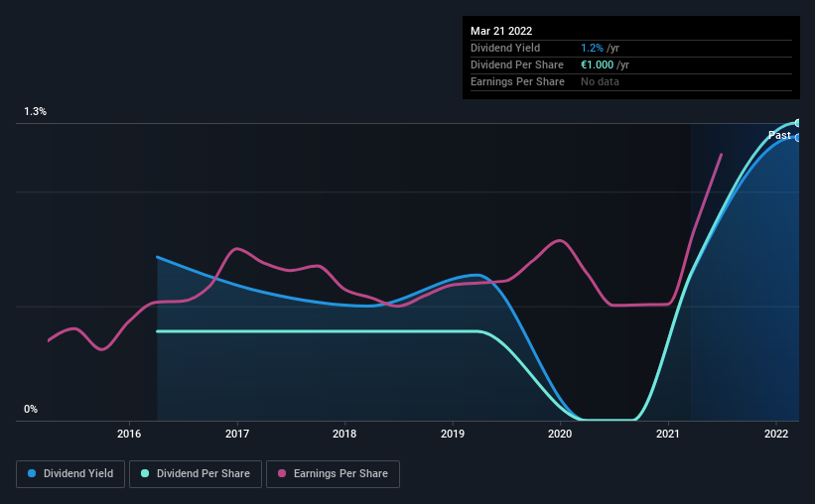Click the 2022 x-axis year label
Viewport: 815px width, 504px height.
point(776,434)
